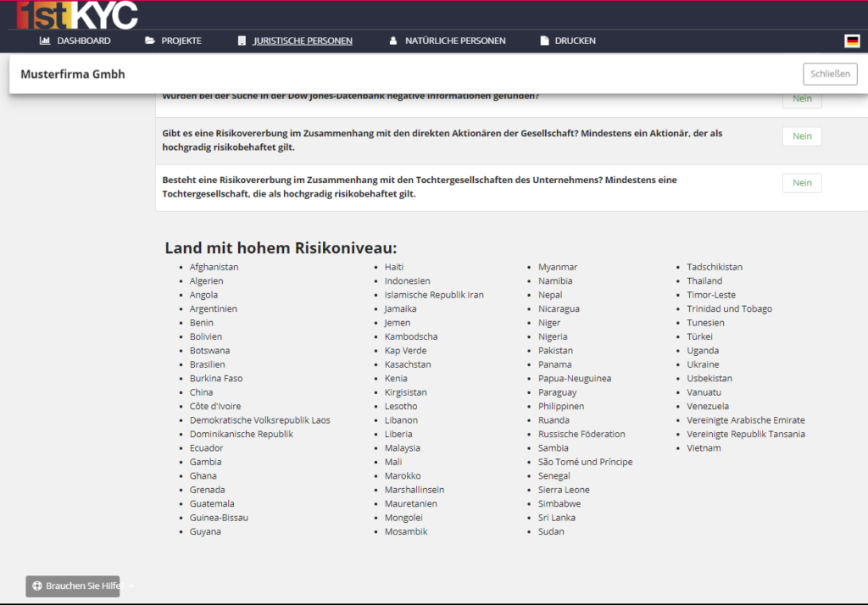Click the Côte d'Ivoire entry
The width and height of the screenshot is (868, 605).
(x=215, y=406)
